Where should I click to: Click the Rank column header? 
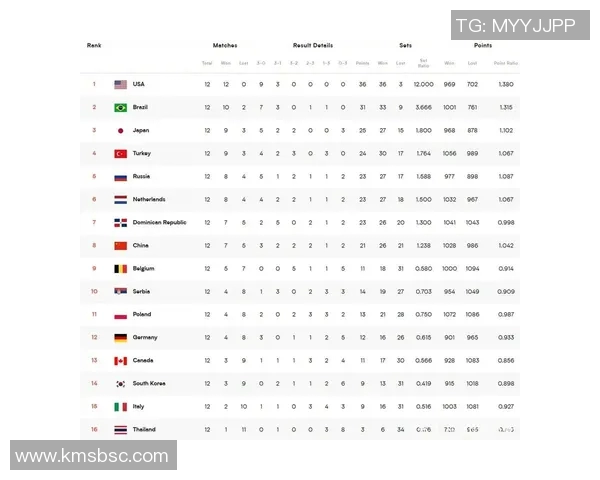pyautogui.click(x=94, y=45)
